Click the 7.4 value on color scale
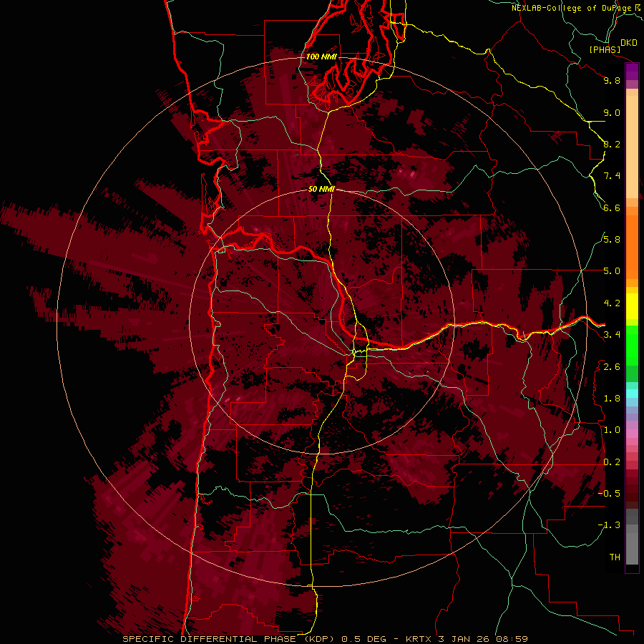The width and height of the screenshot is (644, 644). [x=612, y=176]
